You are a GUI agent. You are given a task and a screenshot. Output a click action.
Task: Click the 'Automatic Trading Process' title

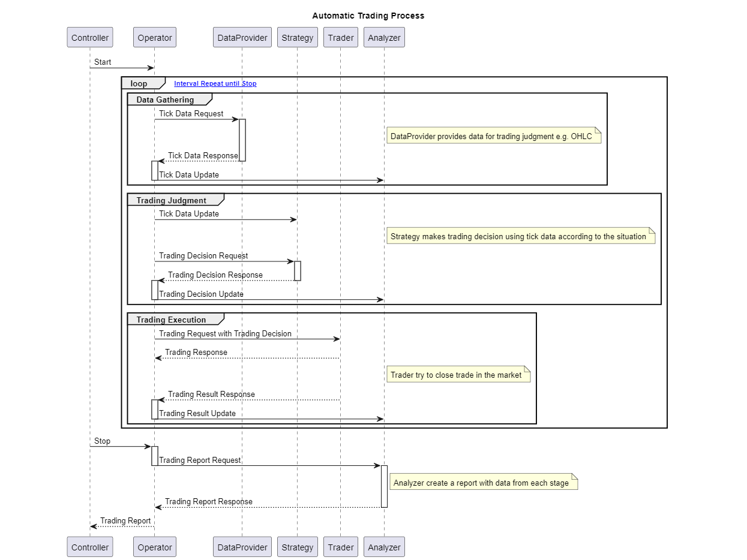pyautogui.click(x=368, y=15)
